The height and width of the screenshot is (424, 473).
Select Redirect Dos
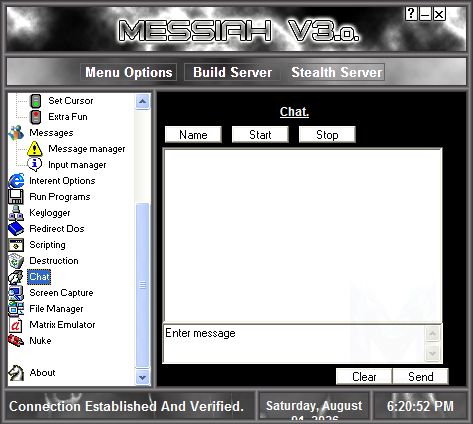[x=57, y=229]
